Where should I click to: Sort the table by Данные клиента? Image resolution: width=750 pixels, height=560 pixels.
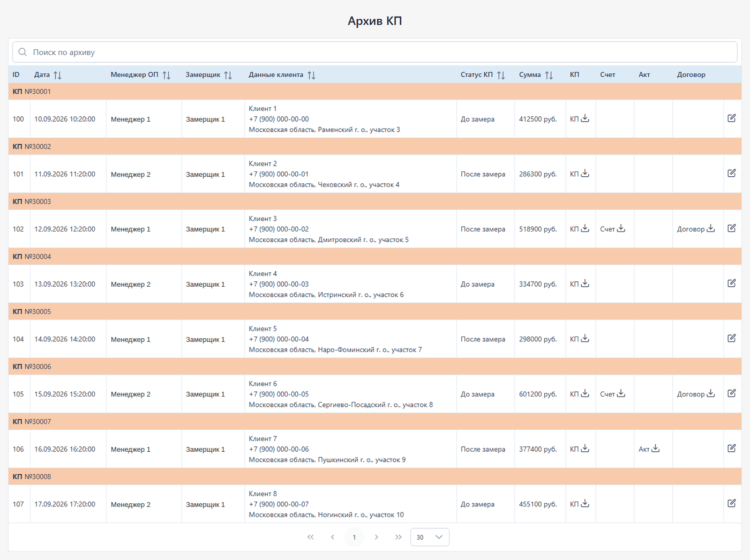point(311,75)
